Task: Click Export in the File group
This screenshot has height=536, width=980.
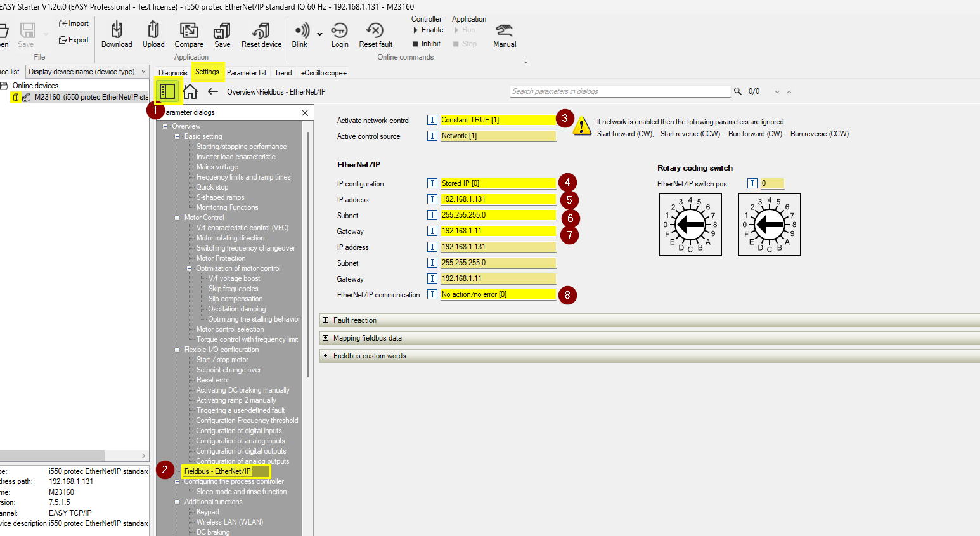Action: point(74,40)
